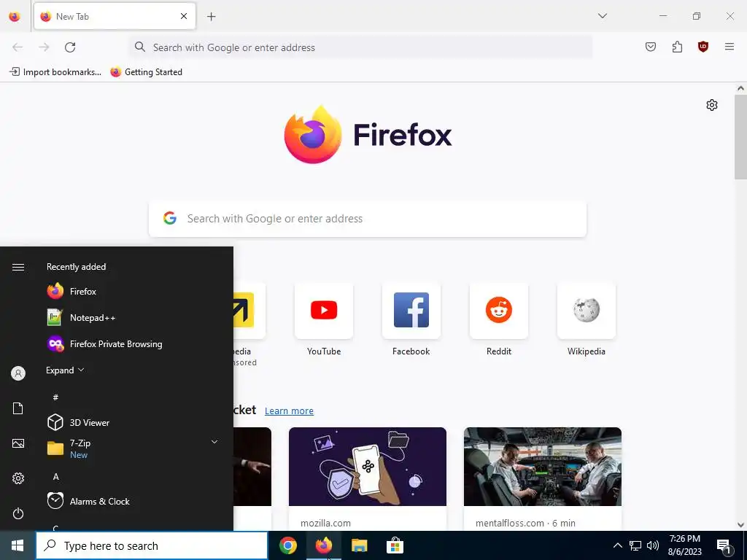Click the Power icon in Start menu
Viewport: 747px width, 560px height.
click(x=18, y=514)
